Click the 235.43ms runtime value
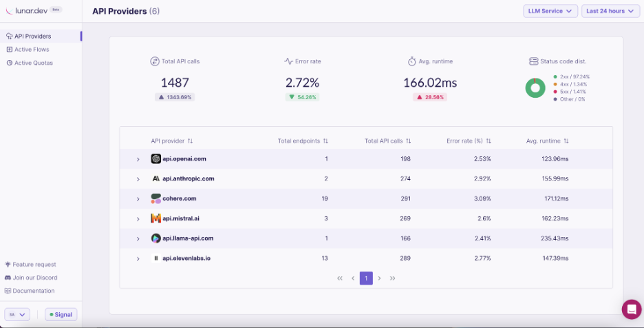644x328 pixels. point(555,238)
